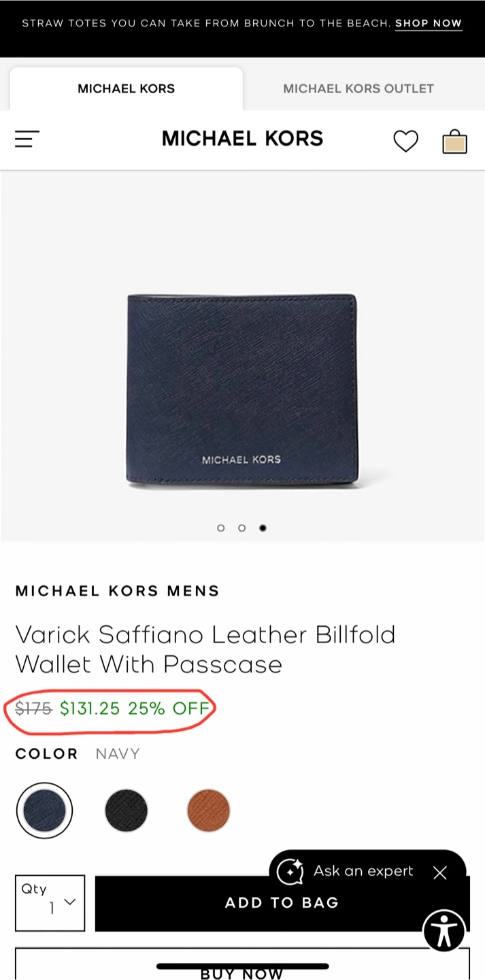
Task: Open the shopping bag icon
Action: coord(454,141)
